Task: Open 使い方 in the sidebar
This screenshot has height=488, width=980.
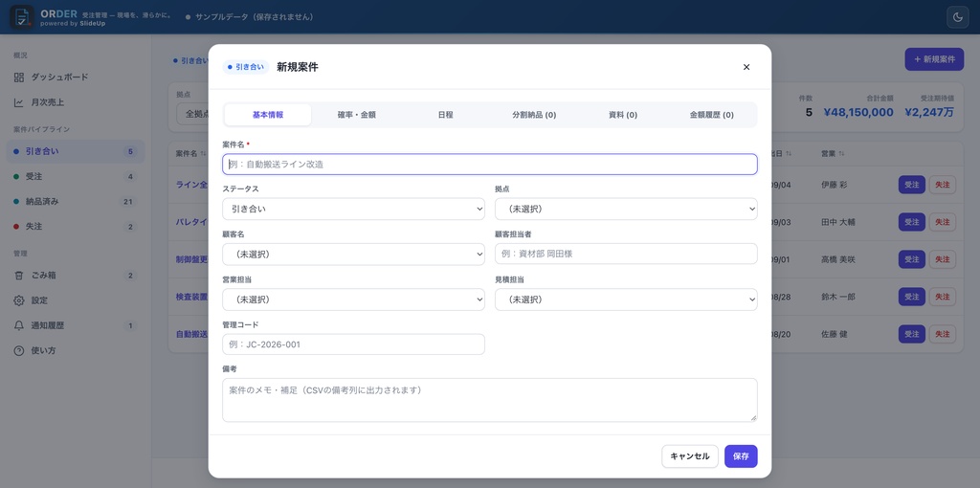Action: pyautogui.click(x=76, y=350)
